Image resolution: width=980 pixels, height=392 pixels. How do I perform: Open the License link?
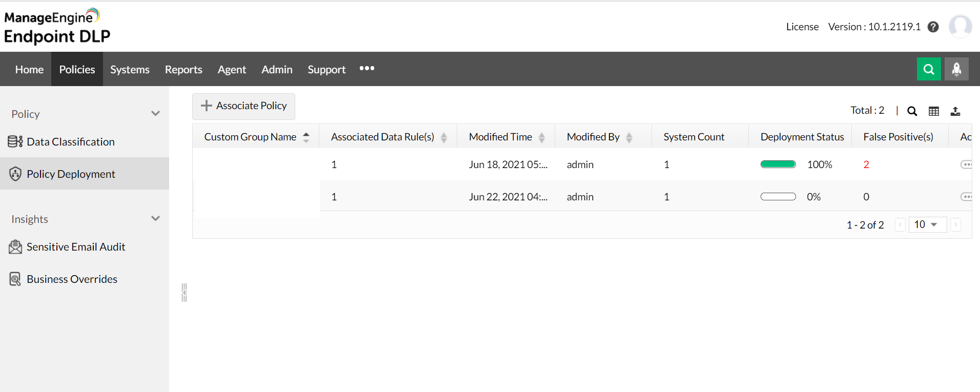pos(802,27)
